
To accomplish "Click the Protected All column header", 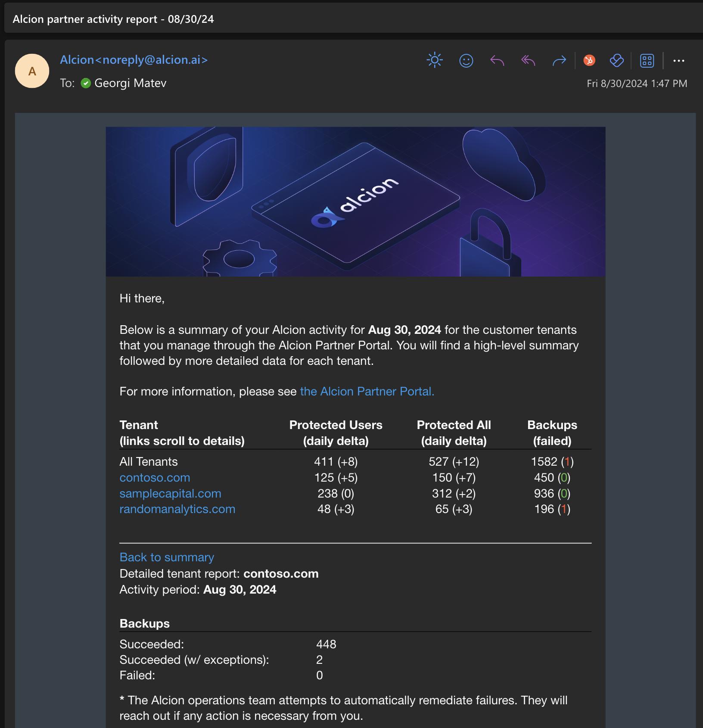I will click(x=454, y=432).
